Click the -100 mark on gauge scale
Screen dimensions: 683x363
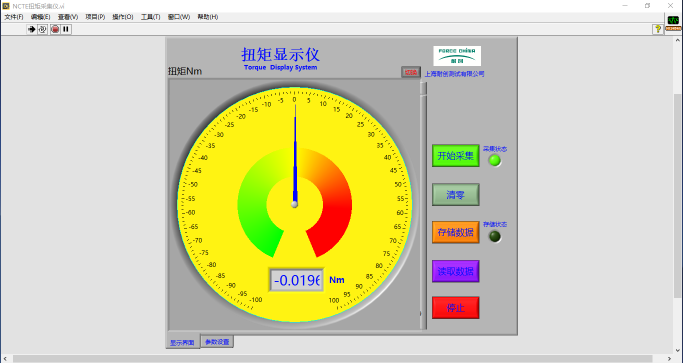coord(256,299)
